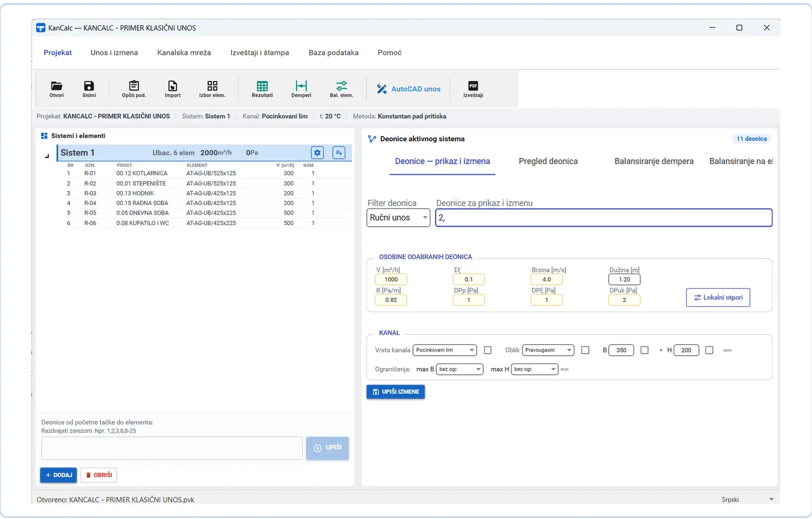Select row R-05 0.05 DNEVNA SOBA

pyautogui.click(x=209, y=213)
